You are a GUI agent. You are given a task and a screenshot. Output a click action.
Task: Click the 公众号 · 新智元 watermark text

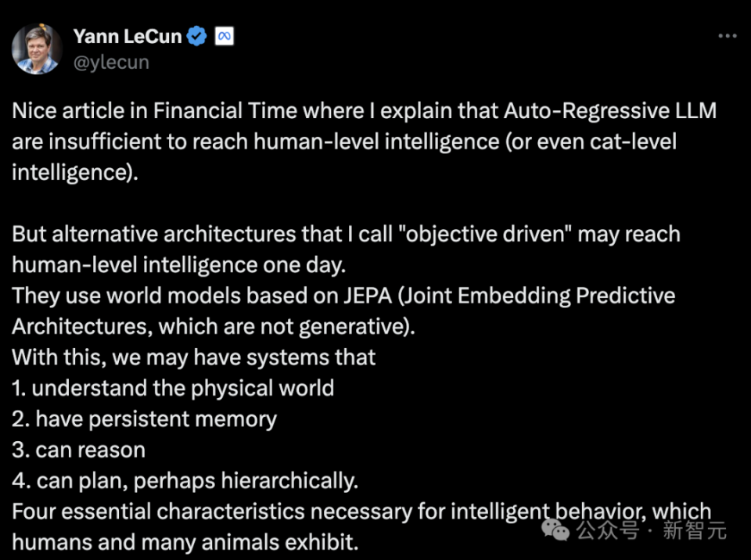tap(652, 530)
